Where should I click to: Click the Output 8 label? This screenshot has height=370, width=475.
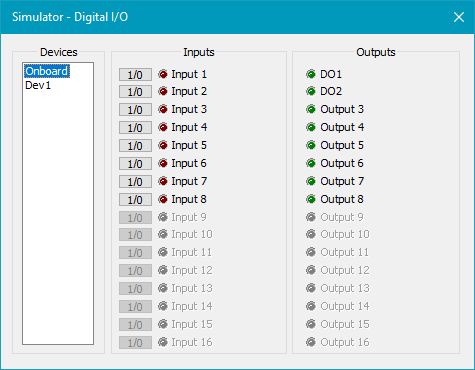[342, 199]
